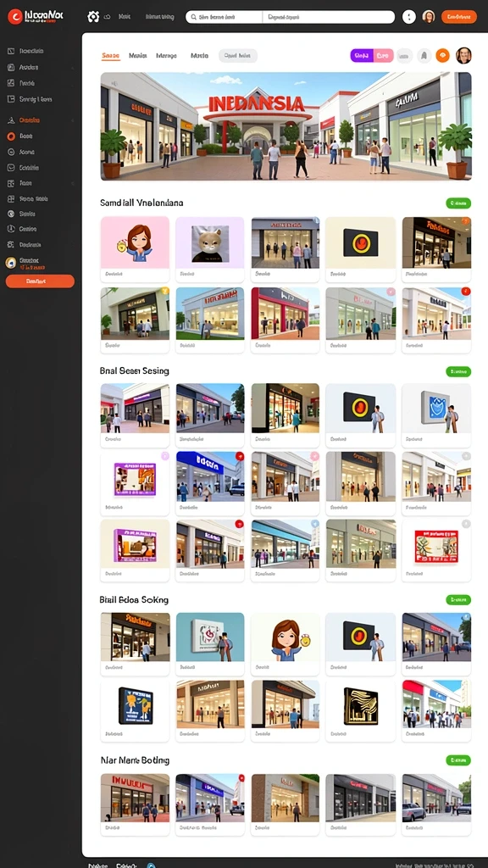Toggle the purple half of the pill switch
The width and height of the screenshot is (488, 868).
pos(362,55)
